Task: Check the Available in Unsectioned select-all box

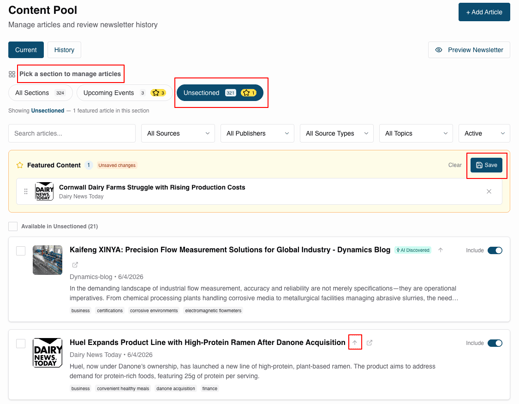Action: click(x=13, y=226)
